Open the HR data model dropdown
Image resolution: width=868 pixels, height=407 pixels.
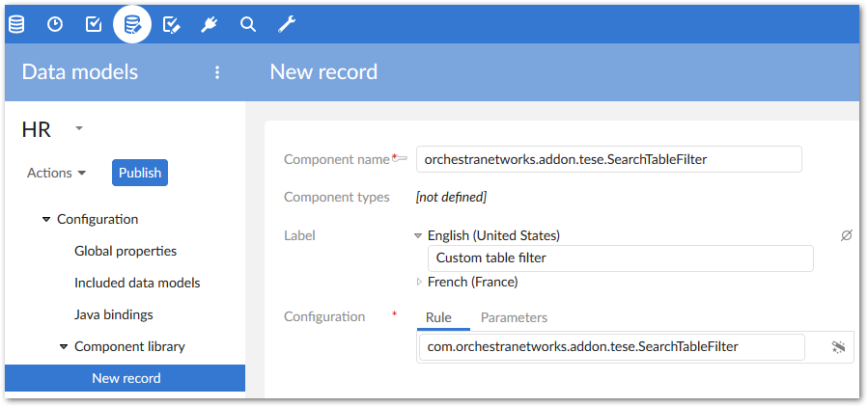click(x=79, y=128)
